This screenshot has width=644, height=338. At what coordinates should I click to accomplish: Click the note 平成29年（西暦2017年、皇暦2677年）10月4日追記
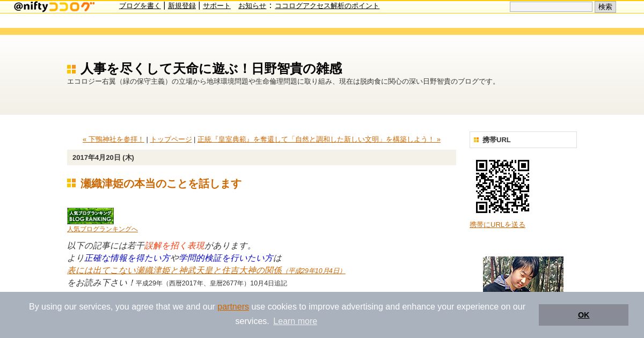[211, 283]
